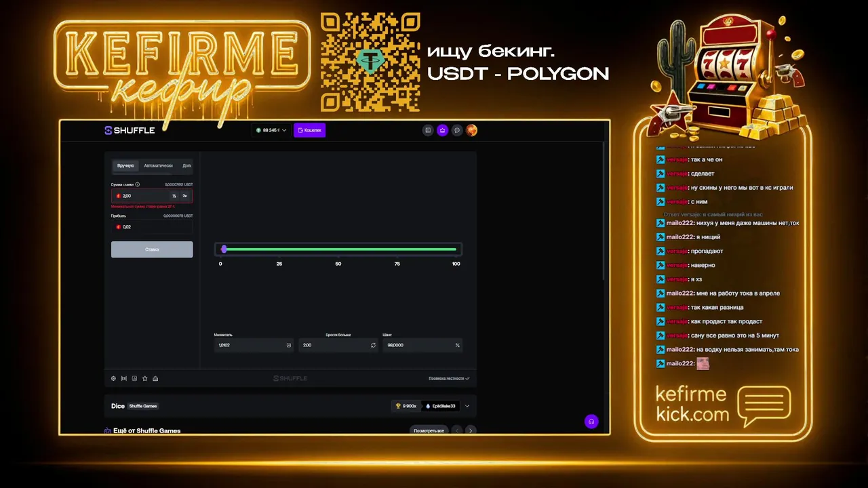The image size is (868, 488).
Task: Expand the Dice info panel chevron
Action: pos(467,406)
